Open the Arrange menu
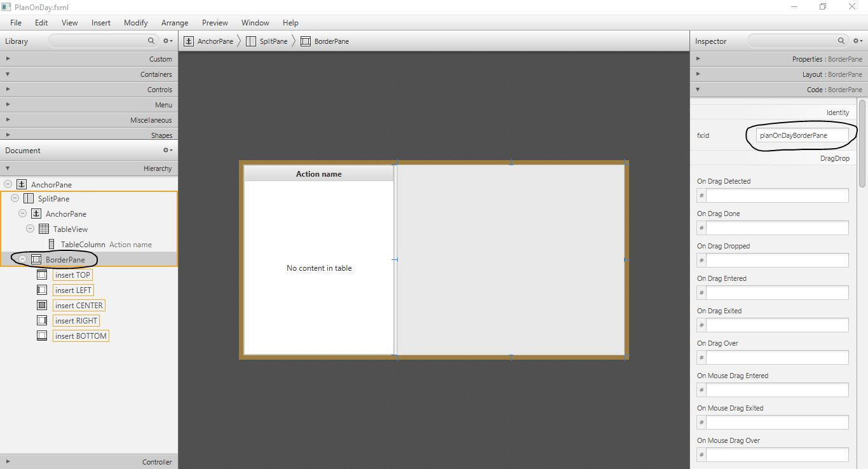The width and height of the screenshot is (868, 469). click(x=175, y=22)
